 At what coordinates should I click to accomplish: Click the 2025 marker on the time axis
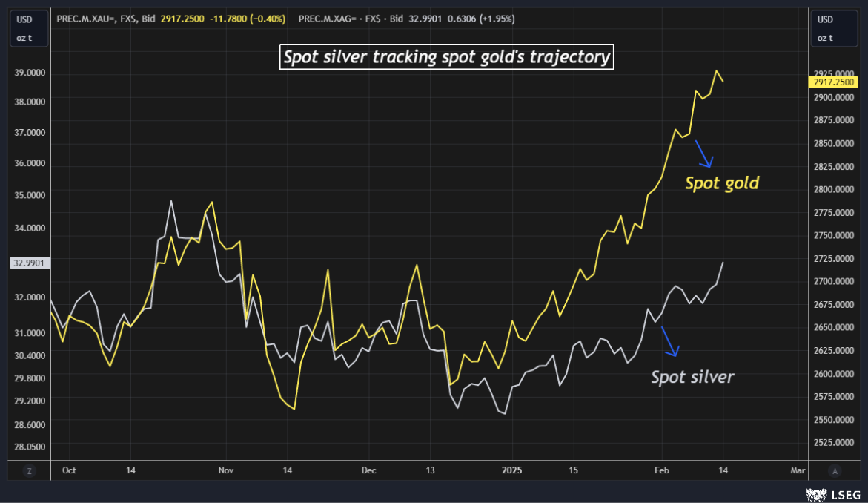(513, 470)
